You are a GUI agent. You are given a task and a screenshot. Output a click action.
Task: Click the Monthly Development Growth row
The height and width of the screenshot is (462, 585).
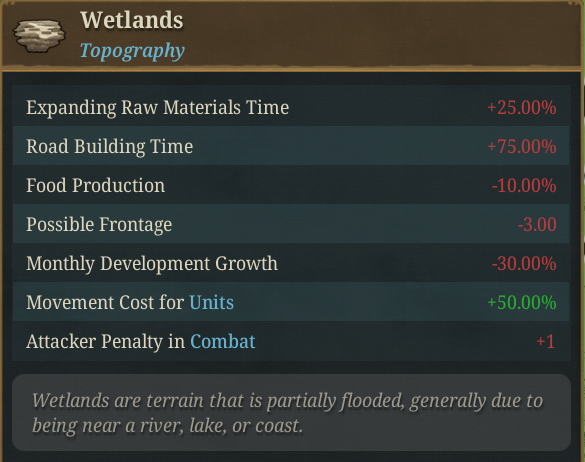pos(291,263)
